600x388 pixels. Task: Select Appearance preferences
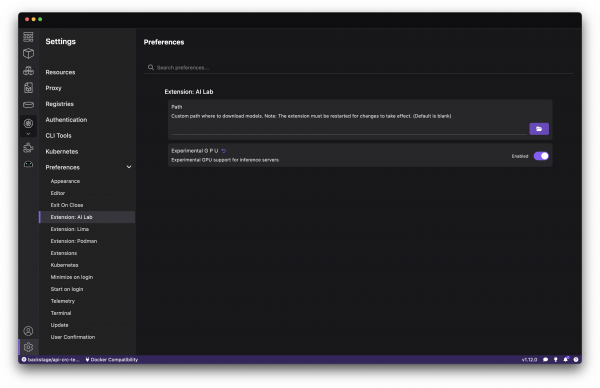coord(65,181)
